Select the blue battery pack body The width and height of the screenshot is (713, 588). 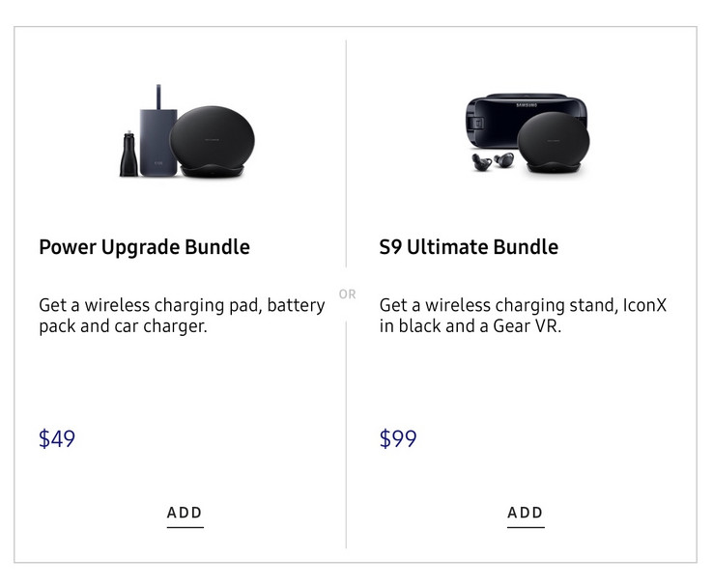158,142
